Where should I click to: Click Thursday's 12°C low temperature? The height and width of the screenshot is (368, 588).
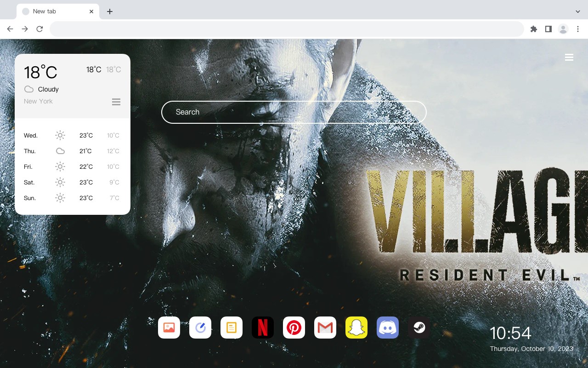(x=113, y=151)
